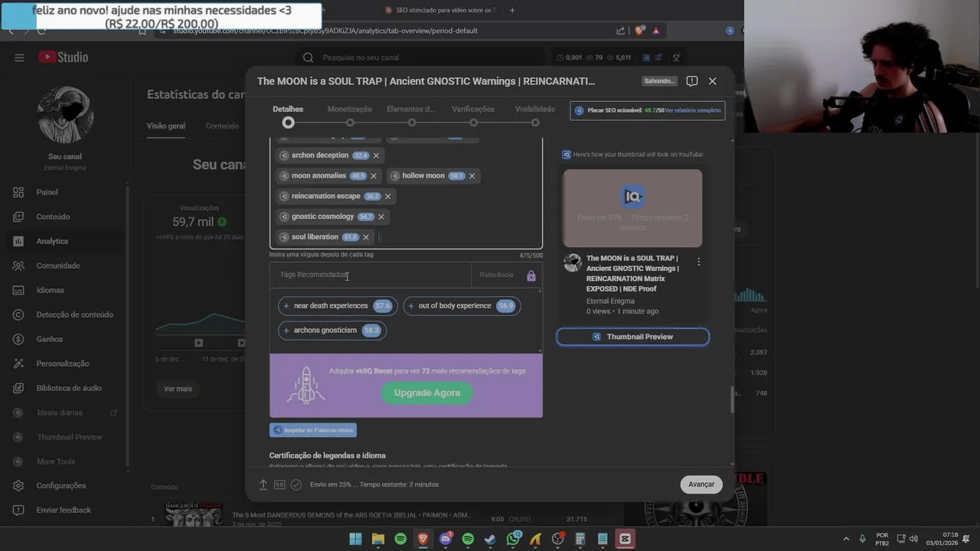Open WhatsApp from taskbar
The width and height of the screenshot is (980, 551).
pos(513,539)
